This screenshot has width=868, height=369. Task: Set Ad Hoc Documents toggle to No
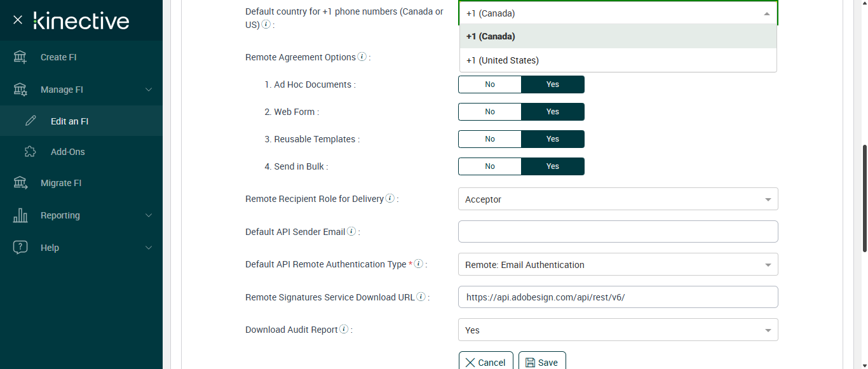coord(490,84)
